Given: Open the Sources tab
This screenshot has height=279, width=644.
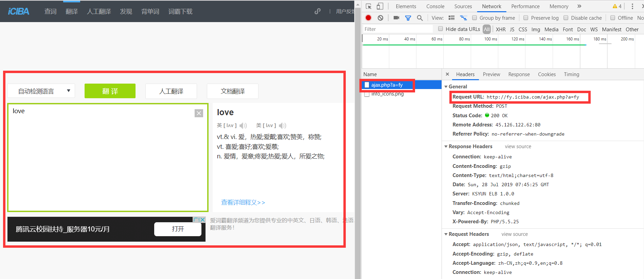Looking at the screenshot, I should 463,6.
